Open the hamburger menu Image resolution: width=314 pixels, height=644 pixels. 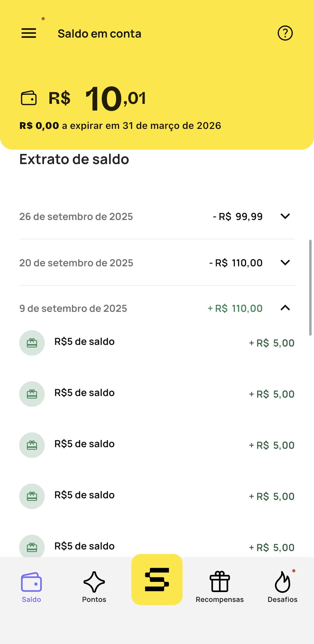point(29,33)
